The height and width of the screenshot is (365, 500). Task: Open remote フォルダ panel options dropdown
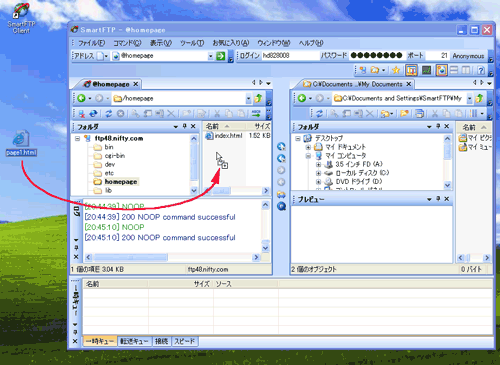pos(176,127)
